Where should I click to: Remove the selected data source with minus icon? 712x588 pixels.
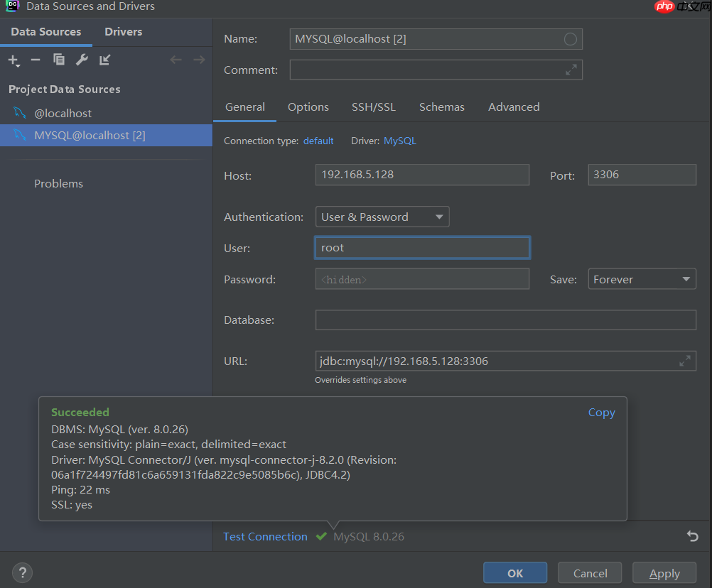(x=36, y=60)
